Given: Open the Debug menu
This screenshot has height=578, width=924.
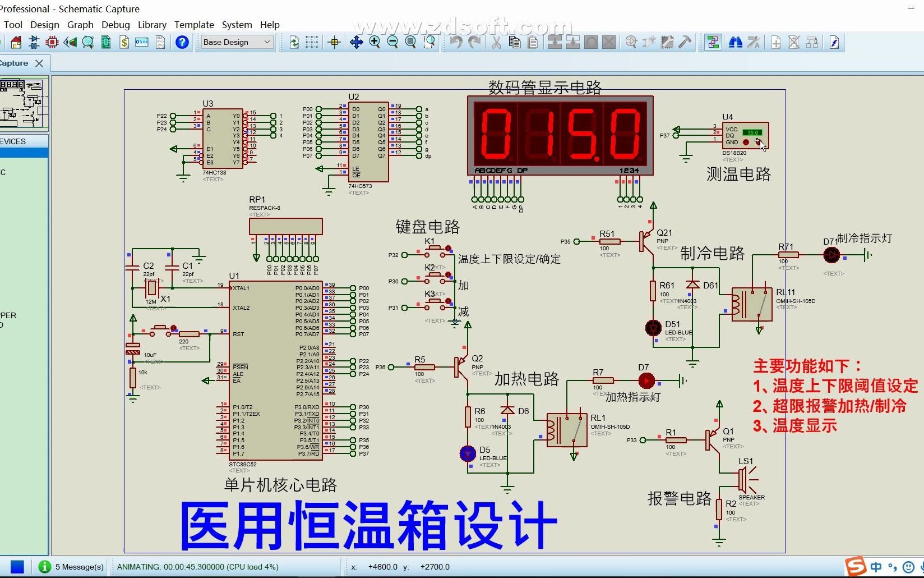Looking at the screenshot, I should click(x=115, y=25).
